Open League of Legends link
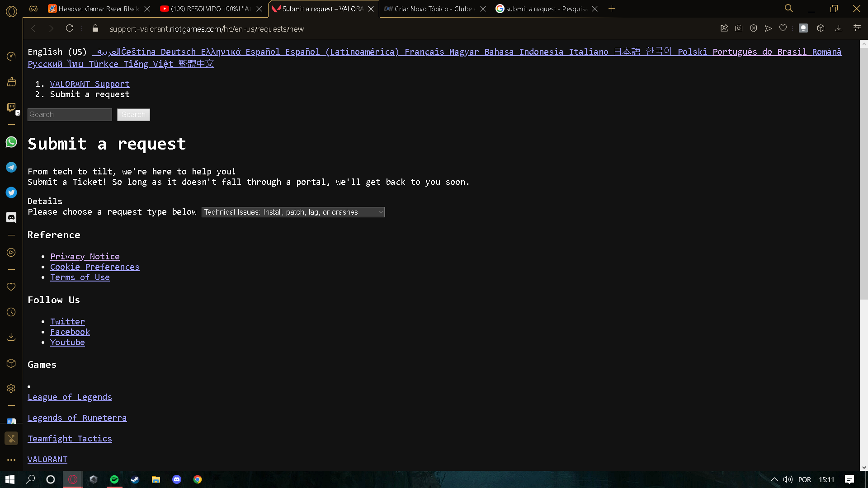 70,397
